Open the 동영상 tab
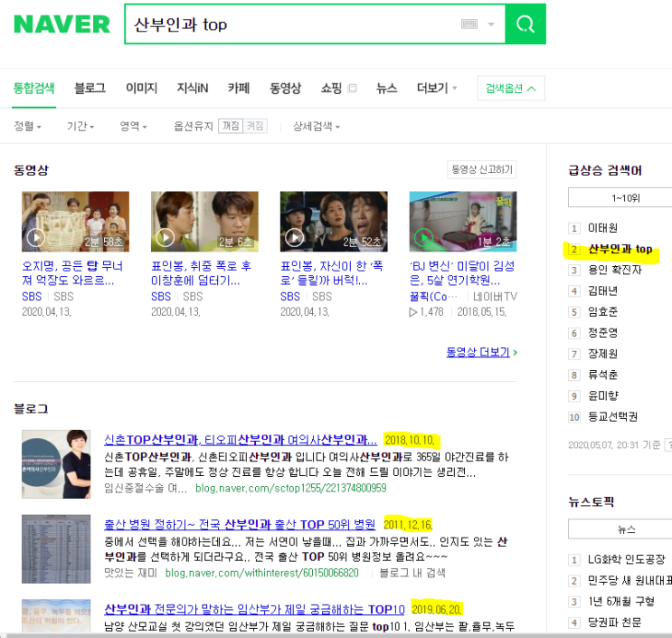 click(x=285, y=89)
